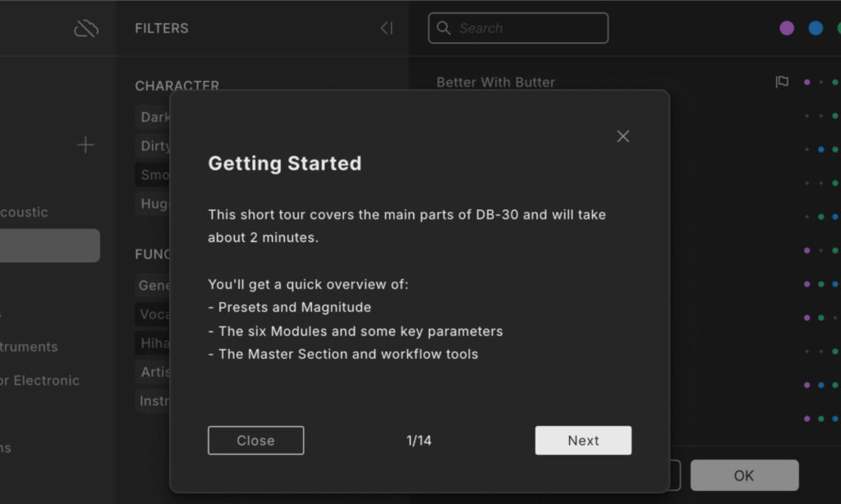Click the cloud-off sync icon
This screenshot has width=841, height=504.
85,29
